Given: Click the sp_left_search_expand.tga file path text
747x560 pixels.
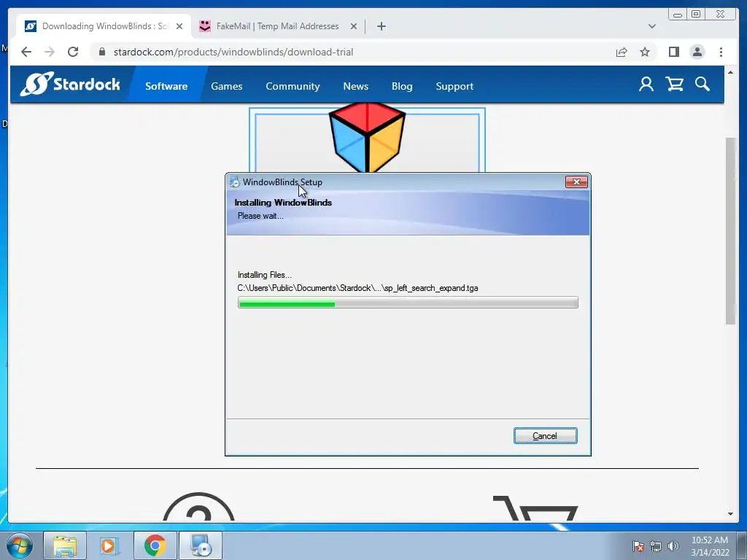Looking at the screenshot, I should coord(357,288).
